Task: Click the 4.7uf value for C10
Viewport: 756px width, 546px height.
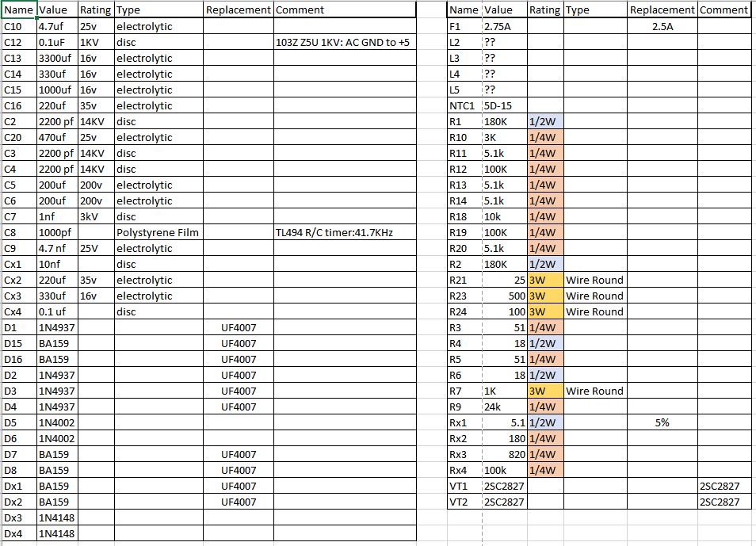Action: click(57, 26)
